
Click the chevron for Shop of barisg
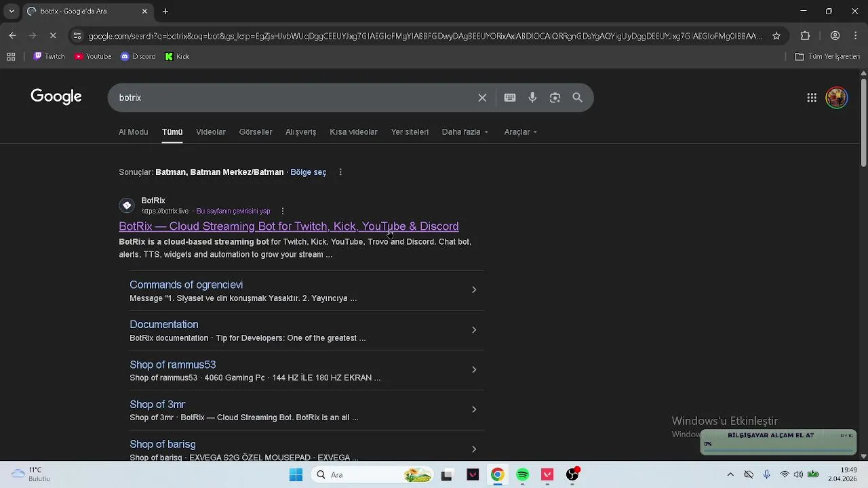pyautogui.click(x=474, y=449)
